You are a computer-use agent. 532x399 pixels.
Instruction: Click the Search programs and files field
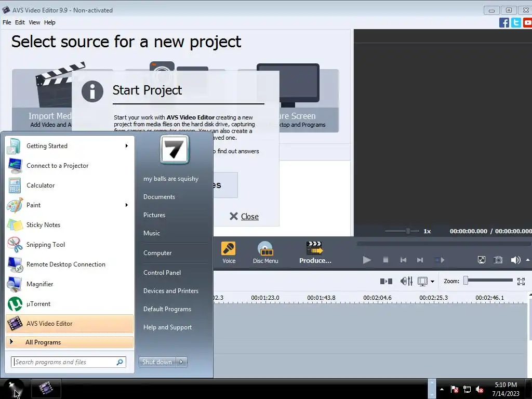[x=69, y=362]
